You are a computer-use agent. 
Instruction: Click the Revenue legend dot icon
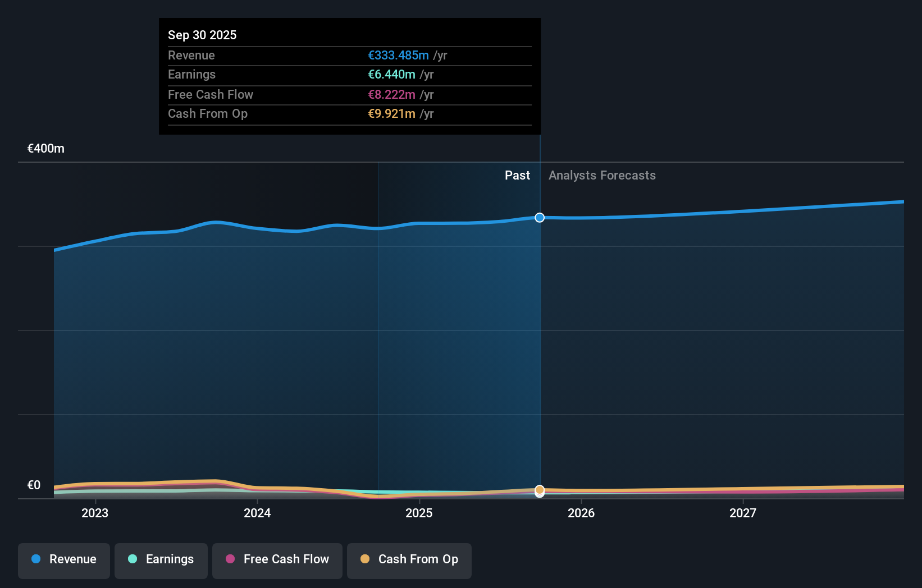pyautogui.click(x=35, y=559)
